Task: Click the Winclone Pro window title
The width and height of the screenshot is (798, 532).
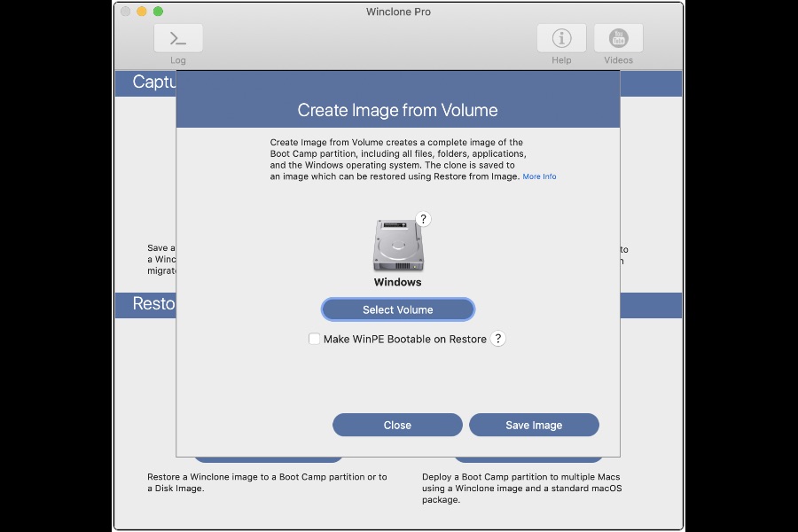Action: click(x=398, y=12)
